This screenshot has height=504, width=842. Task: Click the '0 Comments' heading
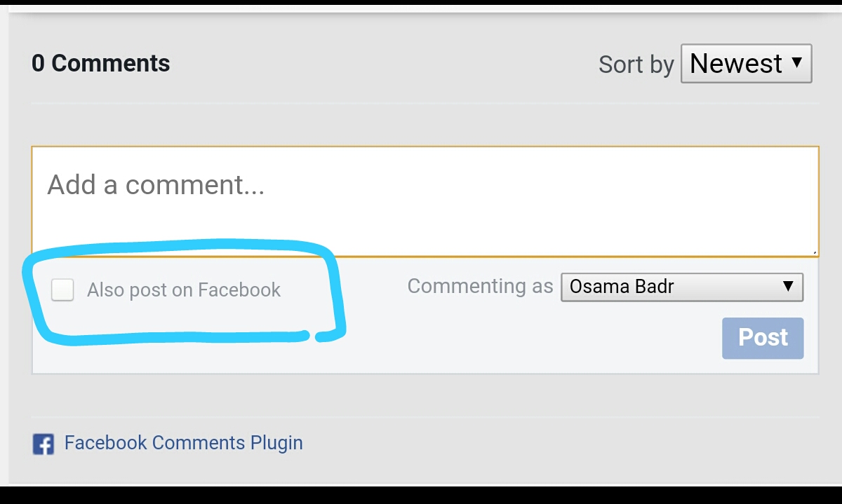(101, 63)
